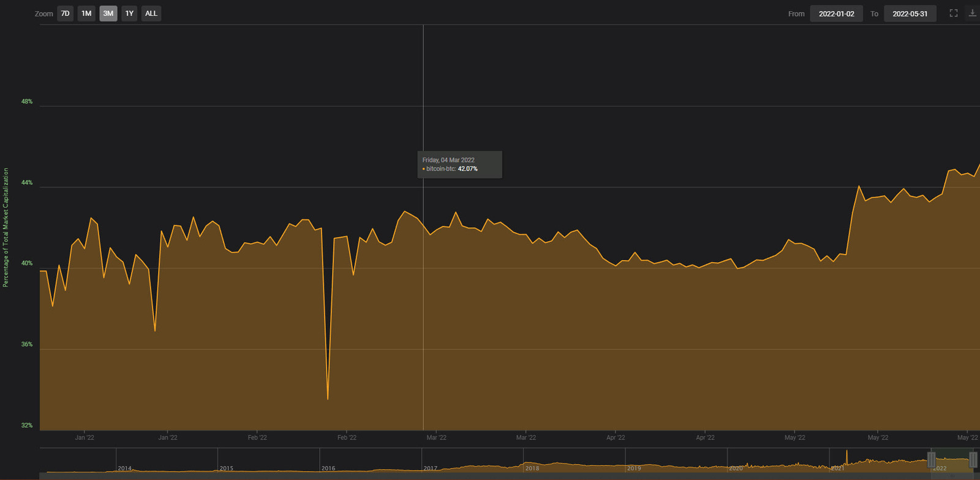This screenshot has width=980, height=480.
Task: Set zoom range to 1Y
Action: click(x=129, y=13)
